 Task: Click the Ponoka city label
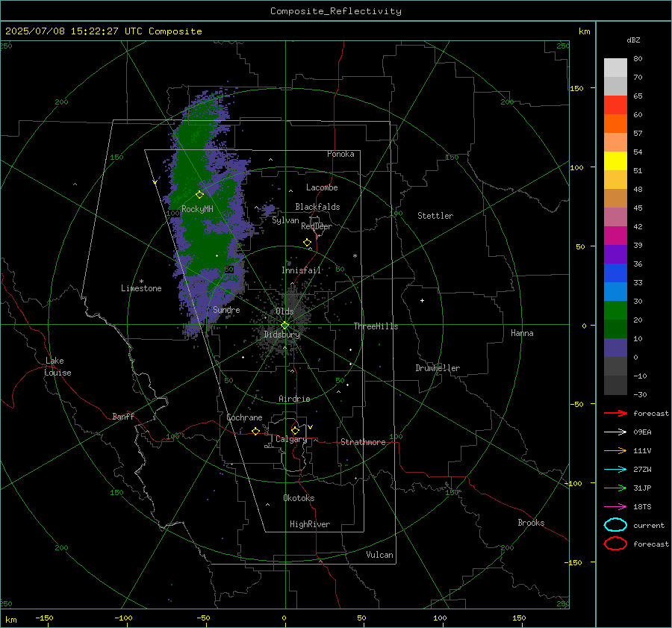pos(340,154)
